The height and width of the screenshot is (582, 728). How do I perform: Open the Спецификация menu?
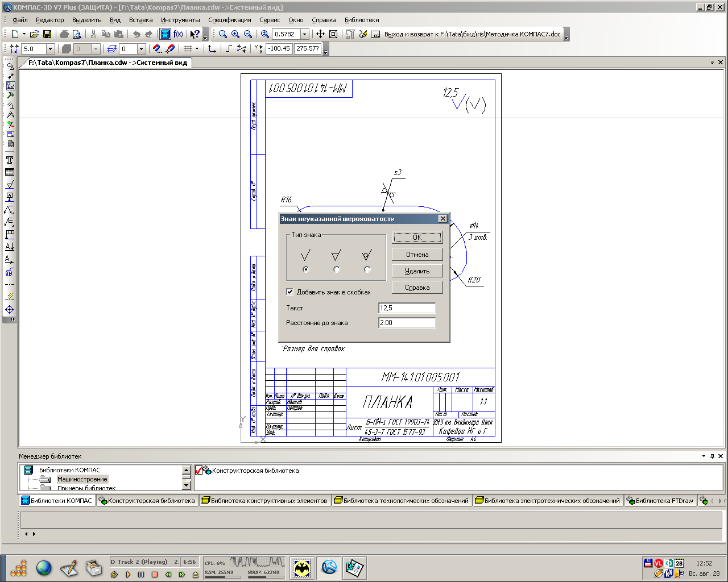click(230, 20)
